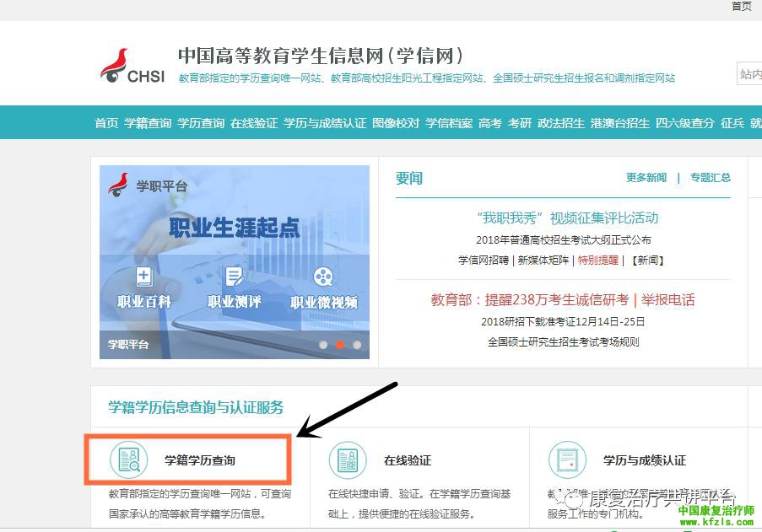Click the 学历与成绩认证 service icon
762x532 pixels.
click(567, 459)
